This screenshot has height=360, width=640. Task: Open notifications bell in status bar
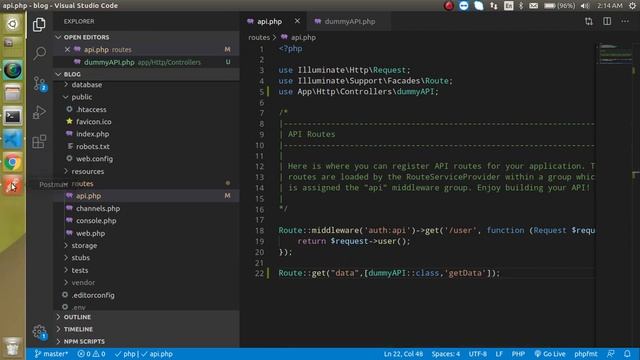pos(627,354)
